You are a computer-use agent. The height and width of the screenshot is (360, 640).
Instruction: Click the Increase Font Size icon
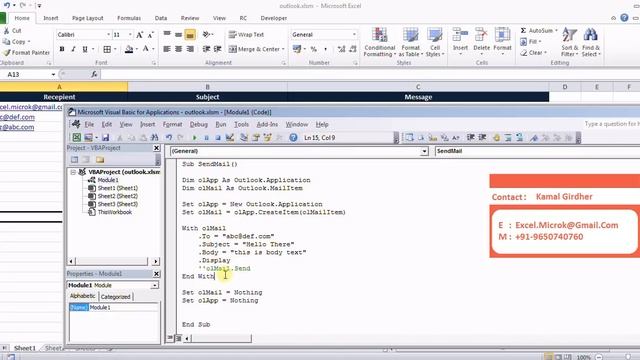(140, 35)
